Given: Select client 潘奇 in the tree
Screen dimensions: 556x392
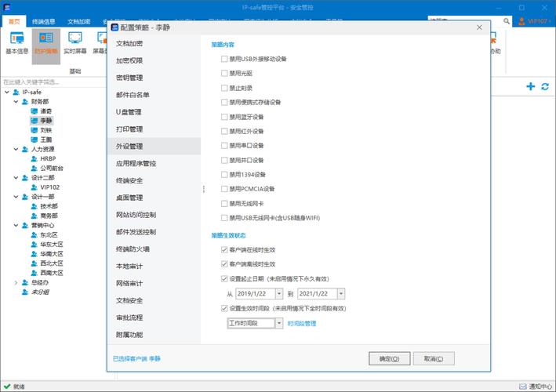Looking at the screenshot, I should click(45, 111).
